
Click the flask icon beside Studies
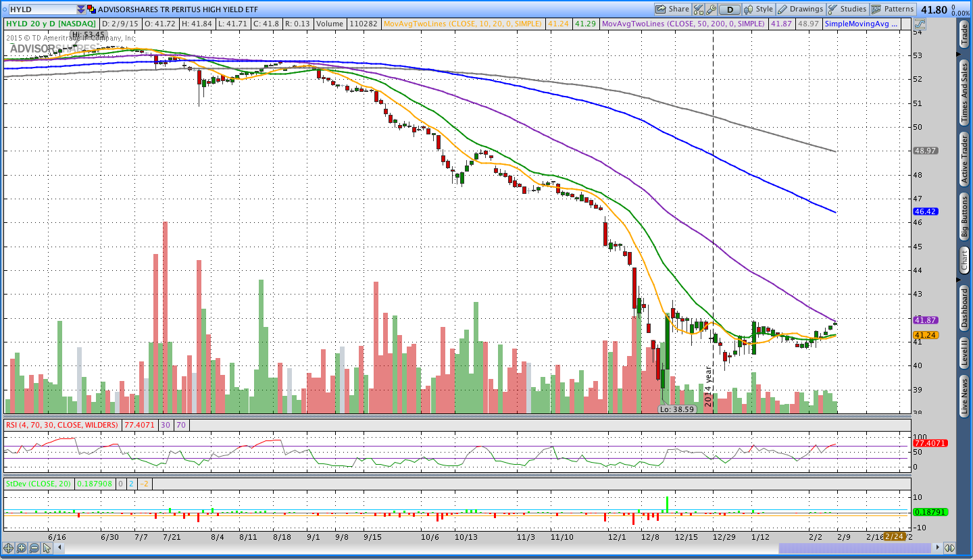point(833,9)
